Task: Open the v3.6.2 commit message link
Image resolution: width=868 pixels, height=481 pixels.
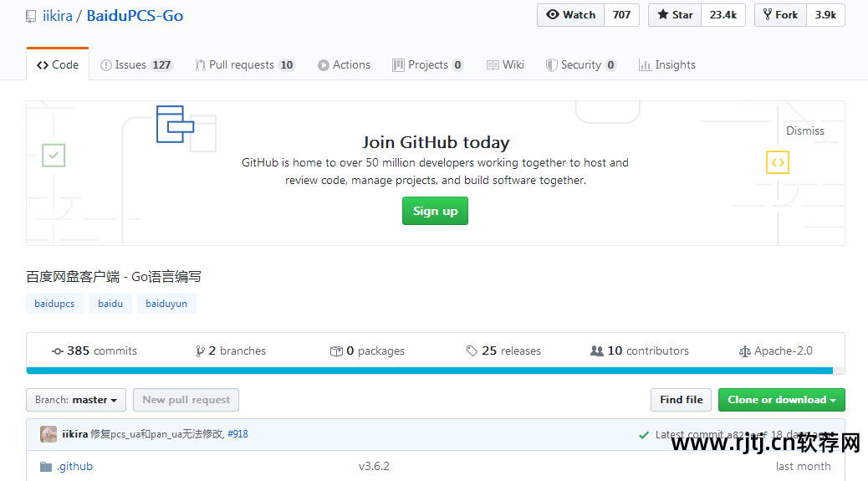Action: click(x=374, y=466)
